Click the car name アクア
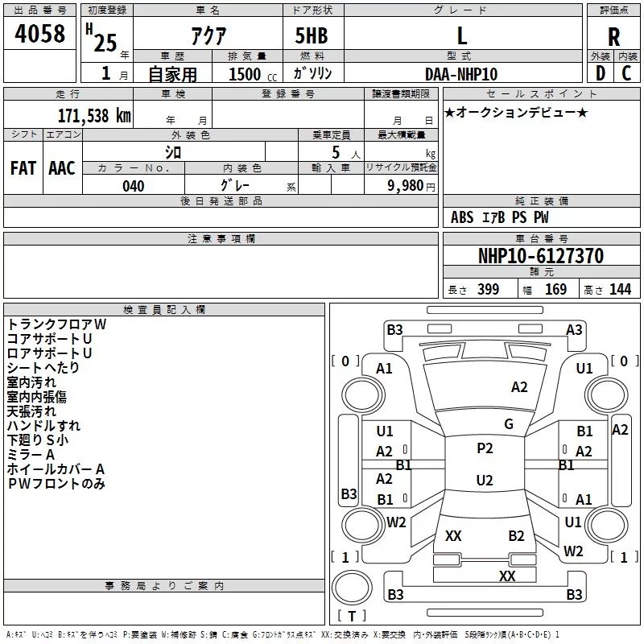Viewport: 644px width, 644px height. coord(207,37)
